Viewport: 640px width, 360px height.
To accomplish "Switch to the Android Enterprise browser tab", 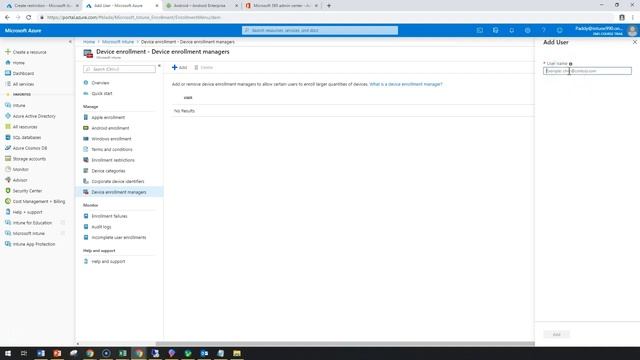I will [202, 6].
